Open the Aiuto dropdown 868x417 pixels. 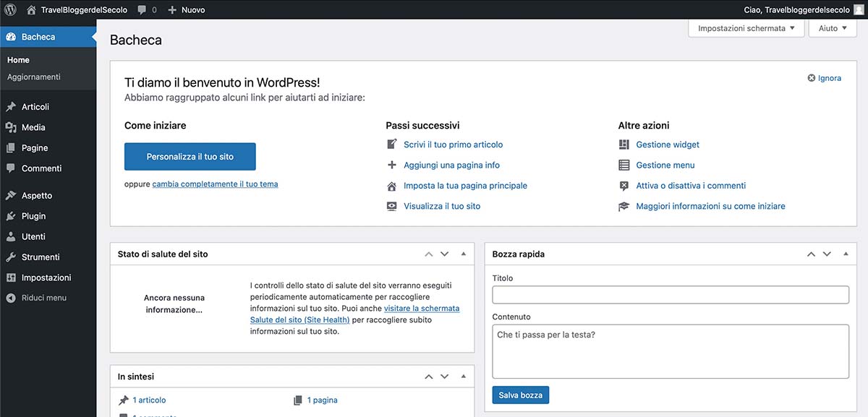click(832, 27)
